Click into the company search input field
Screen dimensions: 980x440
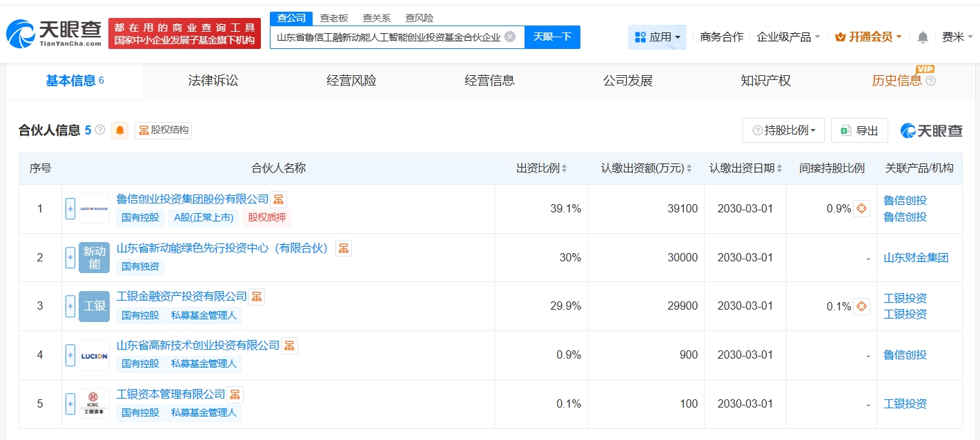(x=388, y=37)
